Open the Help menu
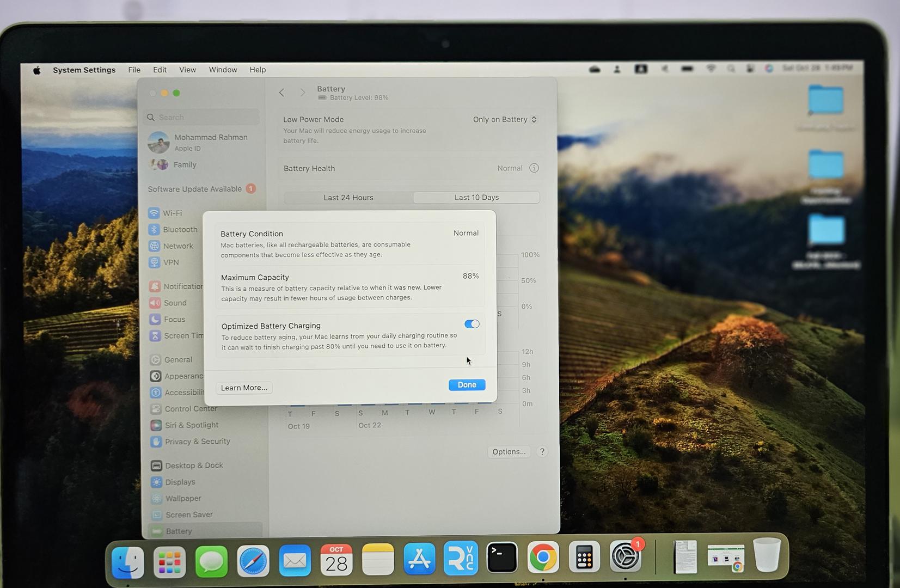900x588 pixels. [258, 70]
